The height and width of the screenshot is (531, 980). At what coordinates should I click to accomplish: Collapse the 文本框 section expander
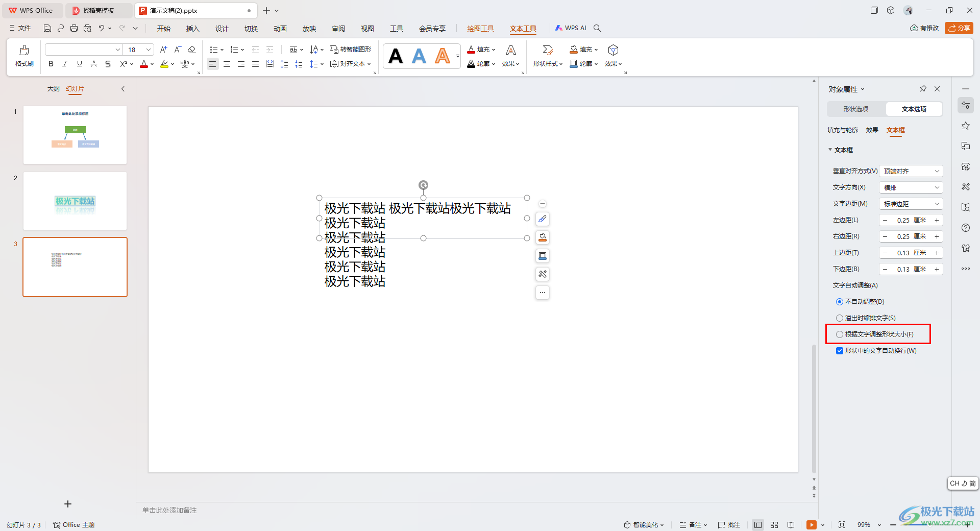tap(830, 150)
